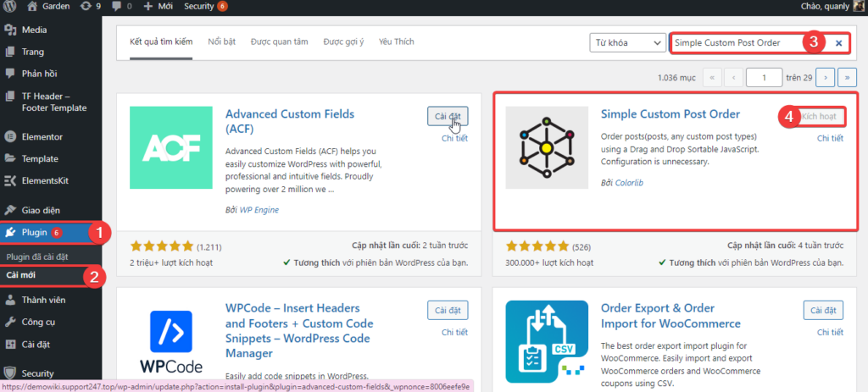The image size is (868, 392).
Task: Click the Elementor sidebar icon
Action: tap(10, 136)
